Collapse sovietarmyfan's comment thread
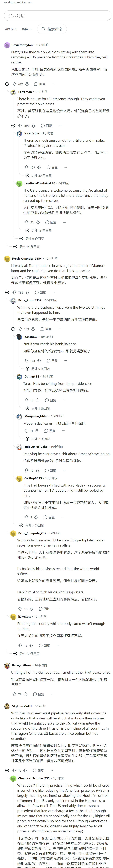Screen dimensions: 113x868 click(x=7, y=84)
